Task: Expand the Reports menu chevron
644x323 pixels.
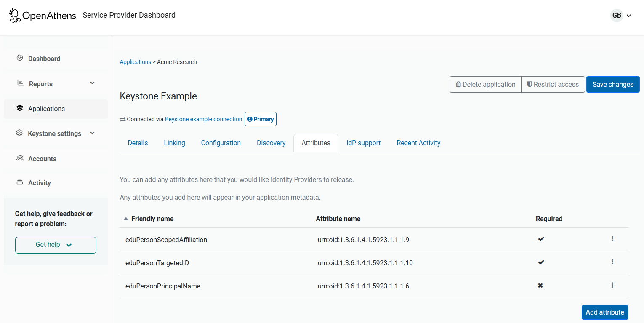Action: [92, 83]
